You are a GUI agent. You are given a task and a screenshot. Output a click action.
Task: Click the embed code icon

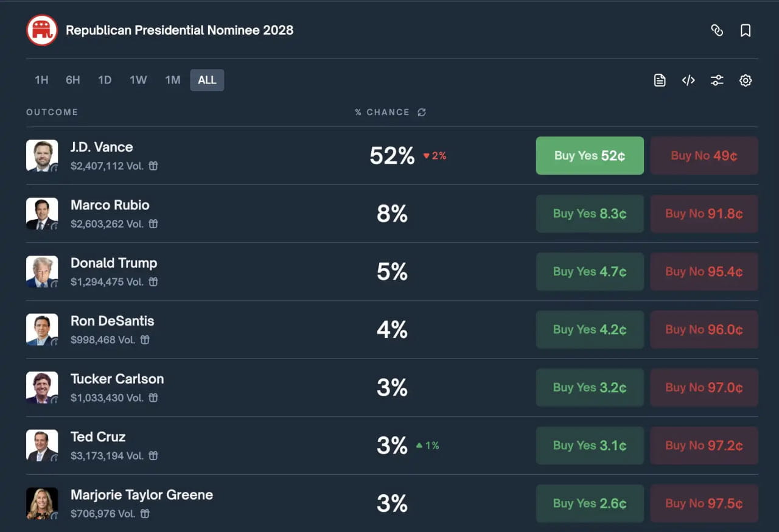pyautogui.click(x=688, y=80)
